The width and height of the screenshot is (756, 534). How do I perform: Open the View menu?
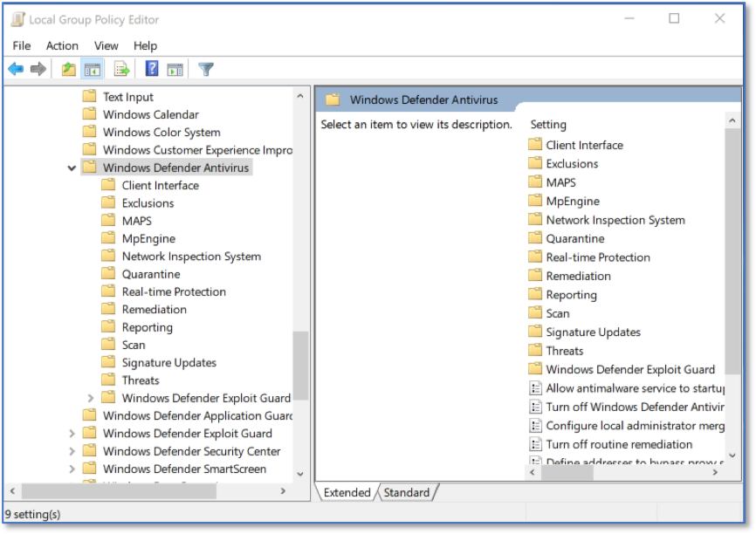pos(107,45)
